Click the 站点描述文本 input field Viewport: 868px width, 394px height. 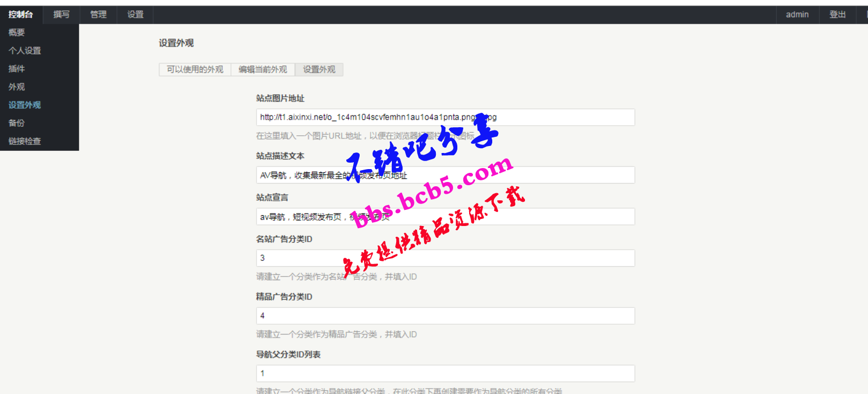point(446,175)
